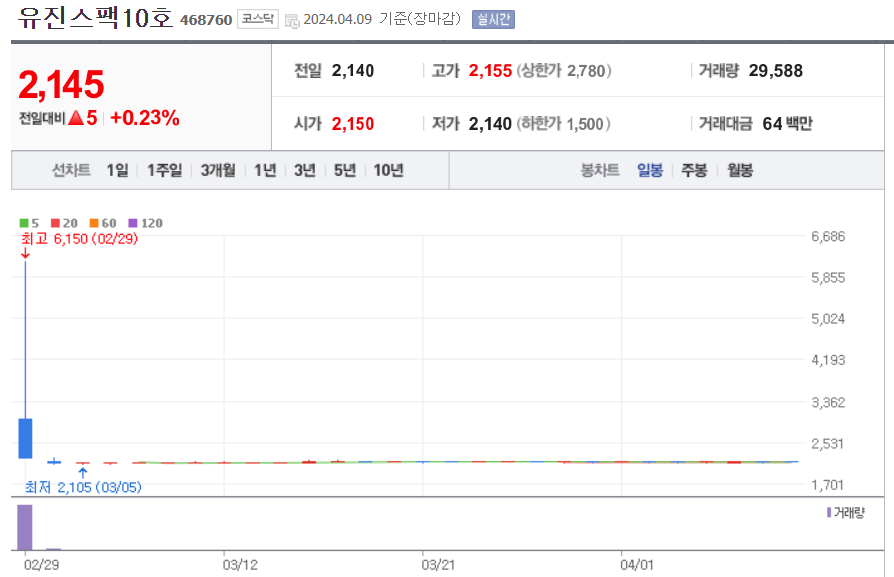Select the 10년 line chart period
Screen dimensions: 894x577
[x=389, y=170]
